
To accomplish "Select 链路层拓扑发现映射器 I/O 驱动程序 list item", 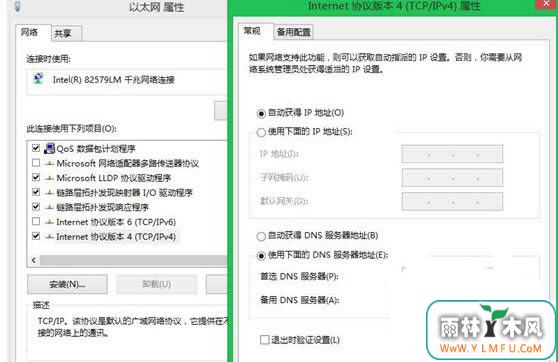I will (x=124, y=193).
